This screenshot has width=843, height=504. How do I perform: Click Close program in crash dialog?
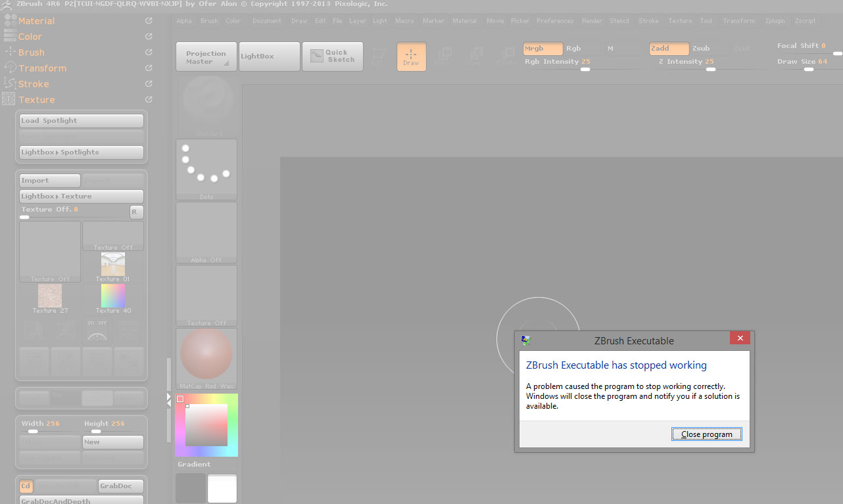click(707, 434)
